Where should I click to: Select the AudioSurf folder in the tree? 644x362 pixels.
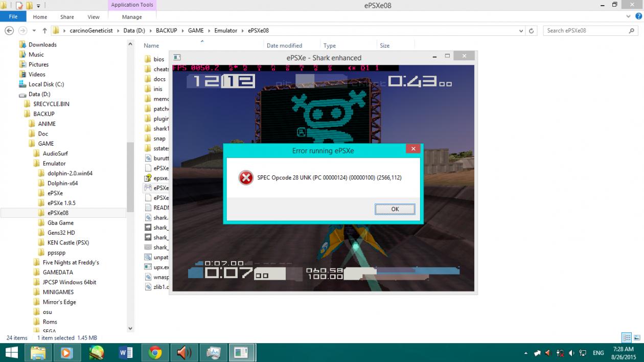coord(55,153)
